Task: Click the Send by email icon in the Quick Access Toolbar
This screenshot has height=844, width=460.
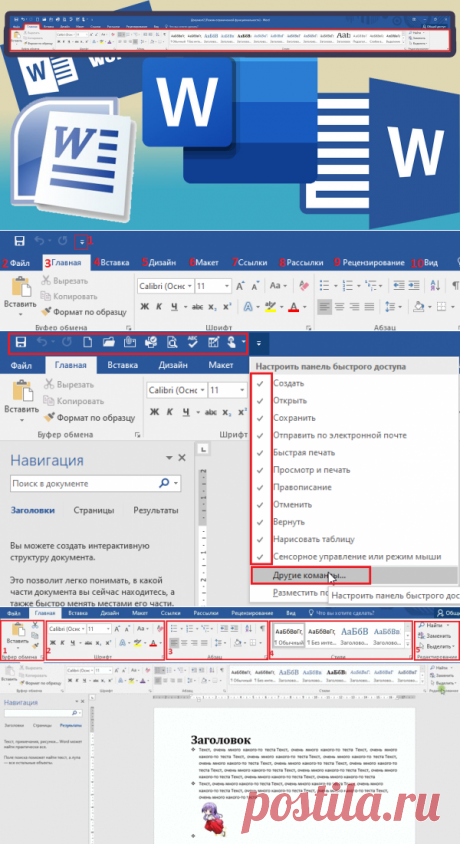Action: pos(129,342)
